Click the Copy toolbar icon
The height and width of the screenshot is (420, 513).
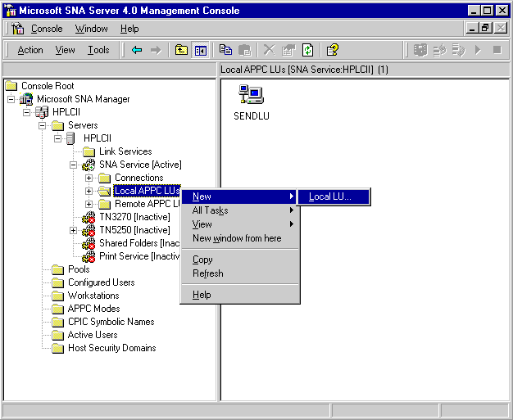(226, 50)
